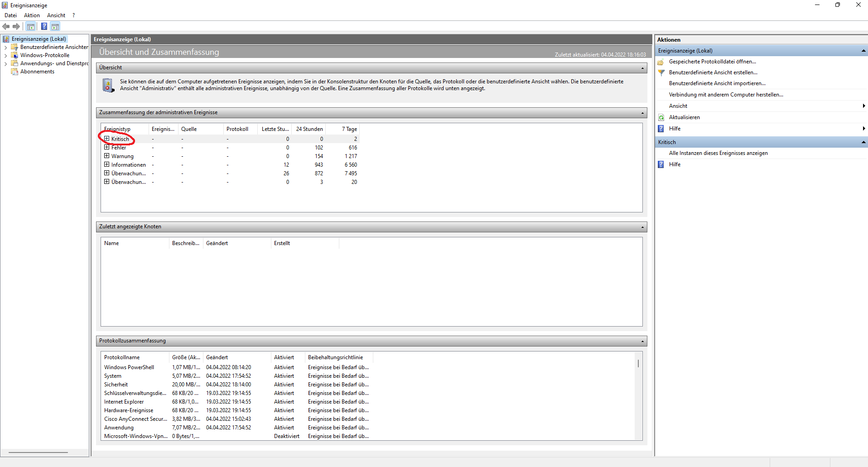Select the Schlüsselverwaltungsdienst log row
Screen dimensions: 868x467
[236, 393]
